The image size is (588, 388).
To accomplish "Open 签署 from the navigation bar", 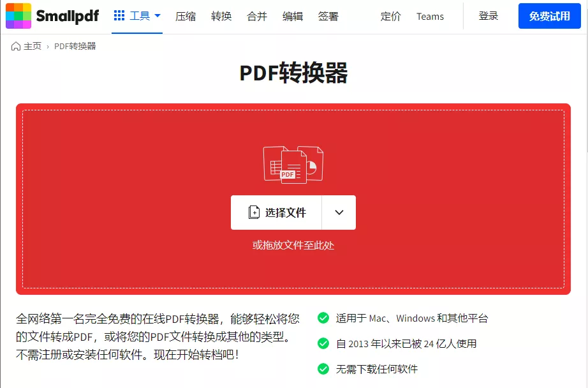I will click(x=328, y=17).
